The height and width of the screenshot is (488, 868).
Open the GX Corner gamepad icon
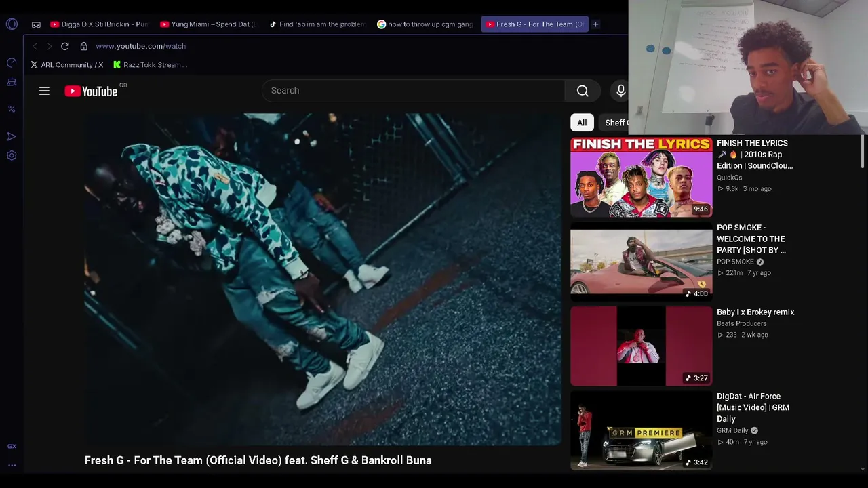click(x=36, y=24)
